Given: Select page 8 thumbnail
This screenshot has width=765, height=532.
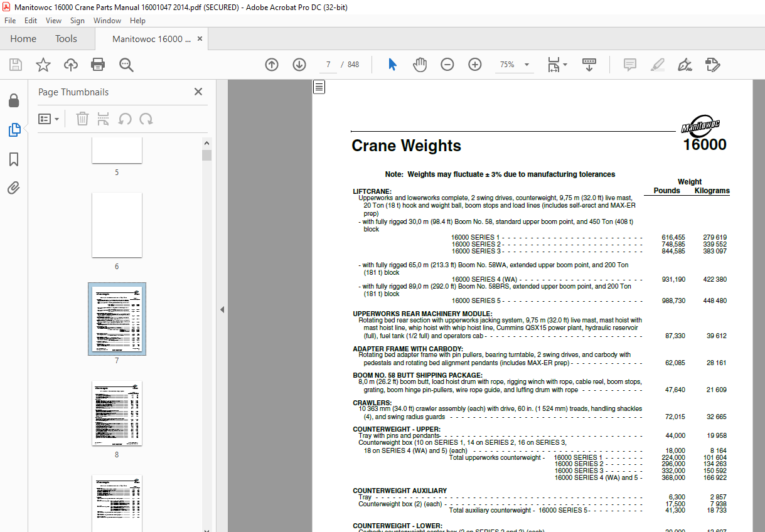Looking at the screenshot, I should (x=117, y=413).
